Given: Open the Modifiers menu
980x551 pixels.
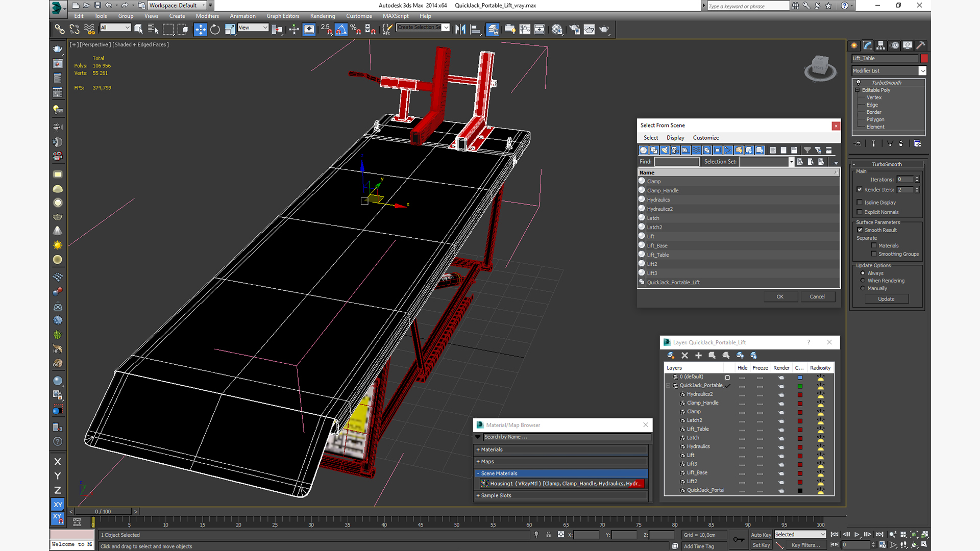Looking at the screenshot, I should tap(207, 16).
